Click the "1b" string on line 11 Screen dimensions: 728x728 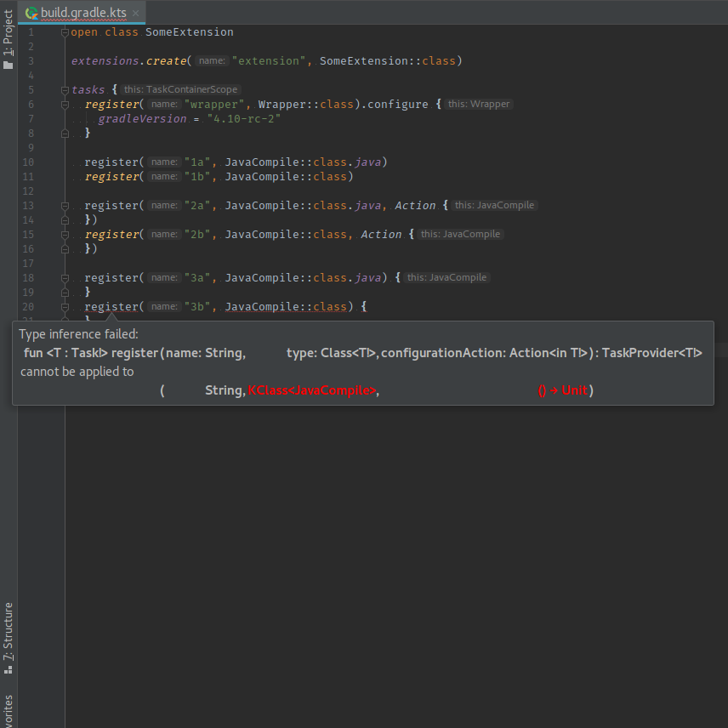(x=197, y=176)
